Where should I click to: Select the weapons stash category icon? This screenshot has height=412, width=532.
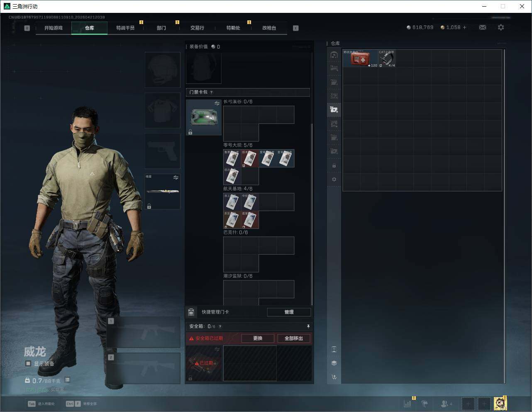tap(334, 69)
